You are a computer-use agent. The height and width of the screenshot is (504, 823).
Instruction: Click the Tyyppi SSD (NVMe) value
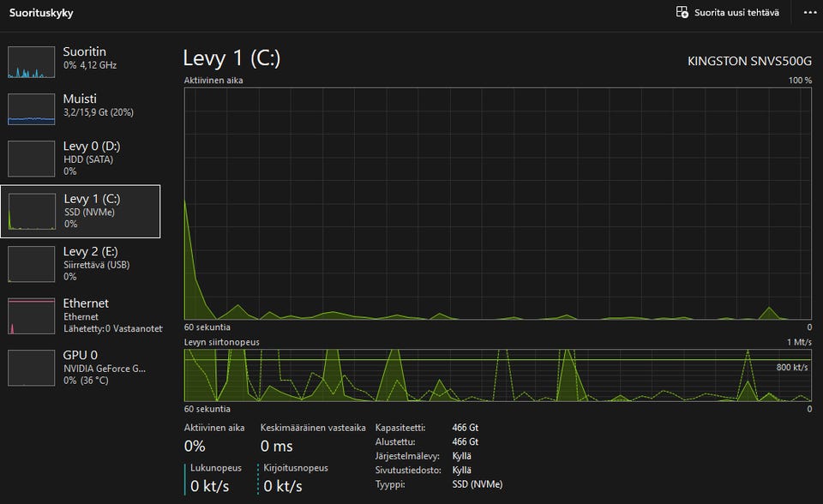coord(478,484)
